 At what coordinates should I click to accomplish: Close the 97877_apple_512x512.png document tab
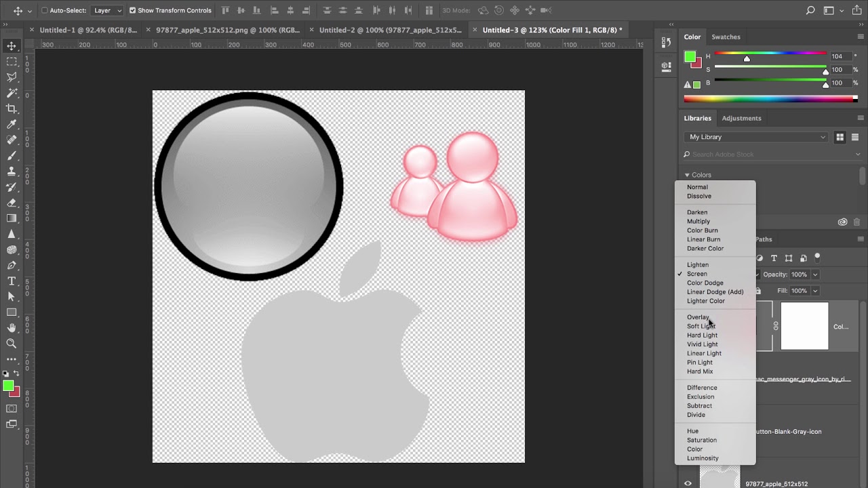click(x=149, y=30)
